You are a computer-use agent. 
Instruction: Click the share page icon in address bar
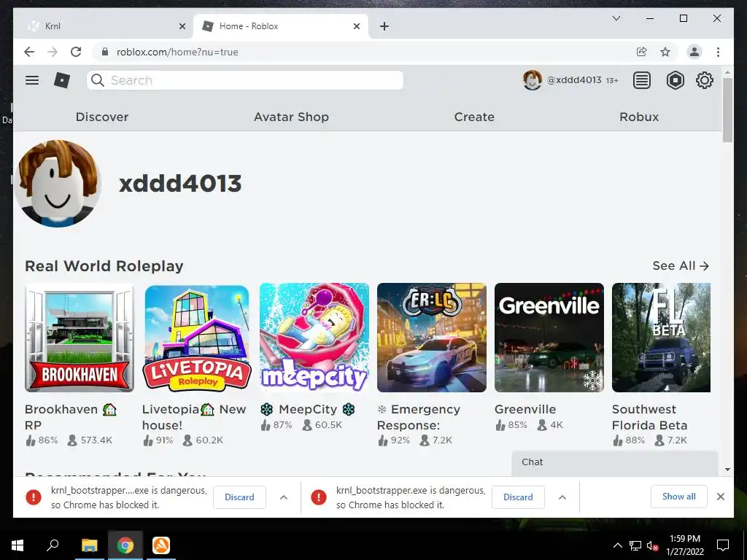pos(642,52)
